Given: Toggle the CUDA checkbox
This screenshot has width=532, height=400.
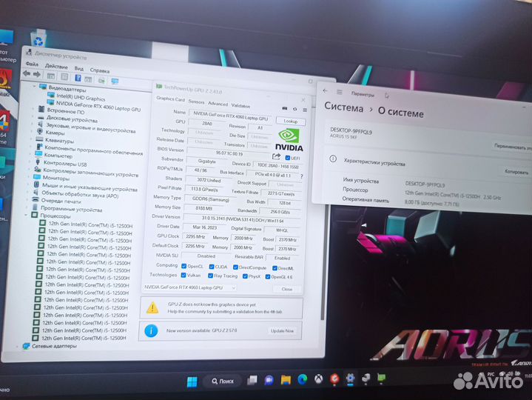Looking at the screenshot, I should [x=212, y=267].
